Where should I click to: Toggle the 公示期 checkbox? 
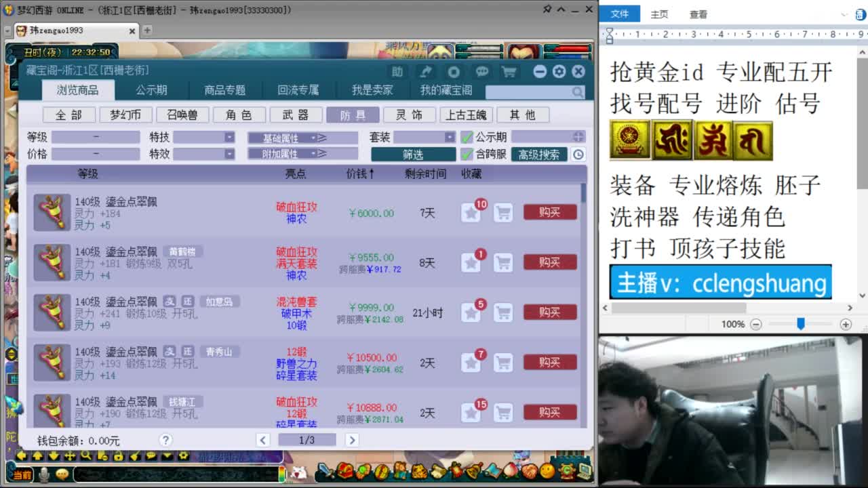(x=467, y=137)
